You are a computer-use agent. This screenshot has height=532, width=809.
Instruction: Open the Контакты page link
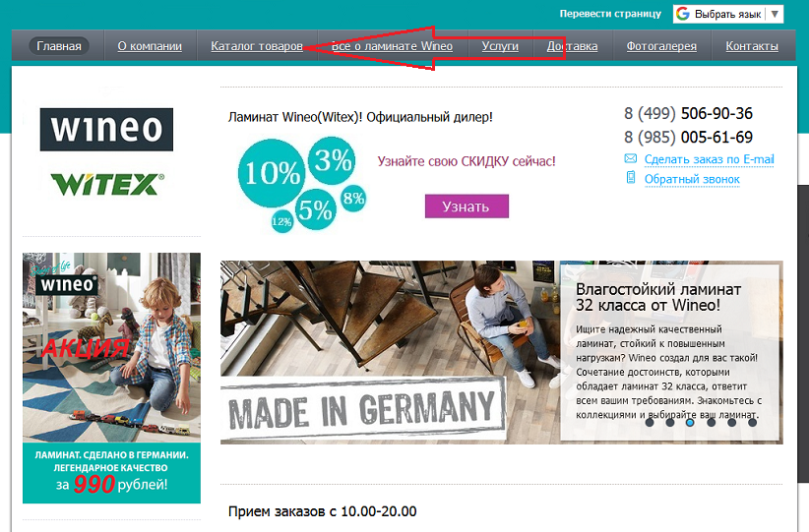pyautogui.click(x=752, y=46)
